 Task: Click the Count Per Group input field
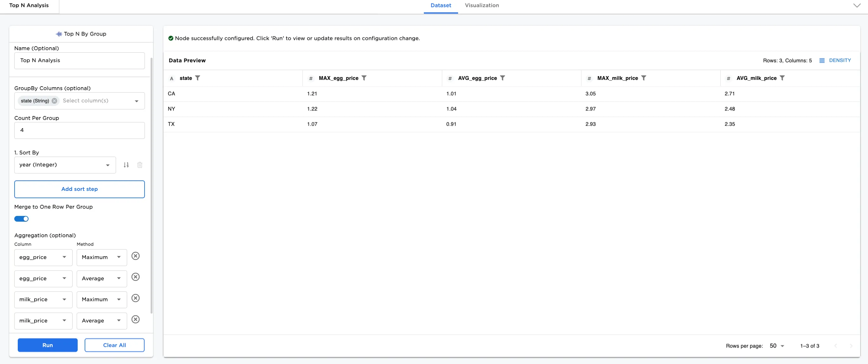coord(80,130)
